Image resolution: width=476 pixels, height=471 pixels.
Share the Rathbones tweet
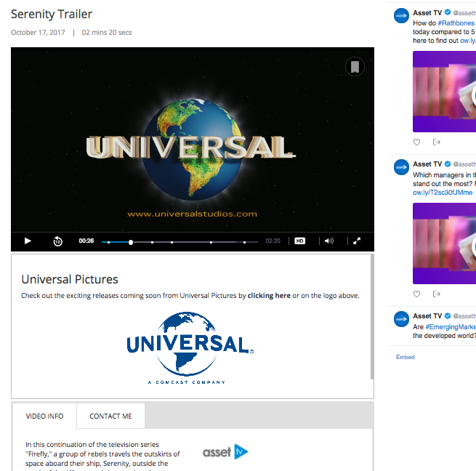click(436, 142)
